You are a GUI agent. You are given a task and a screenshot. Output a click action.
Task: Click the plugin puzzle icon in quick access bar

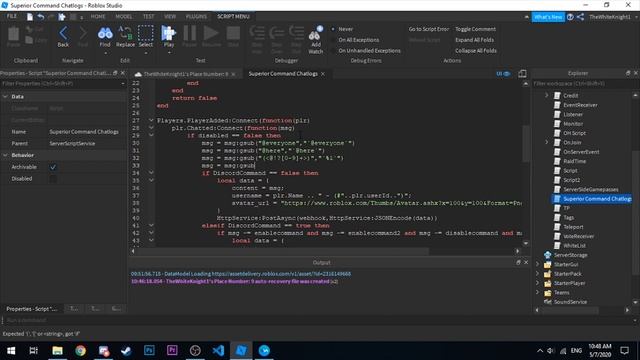[62, 17]
